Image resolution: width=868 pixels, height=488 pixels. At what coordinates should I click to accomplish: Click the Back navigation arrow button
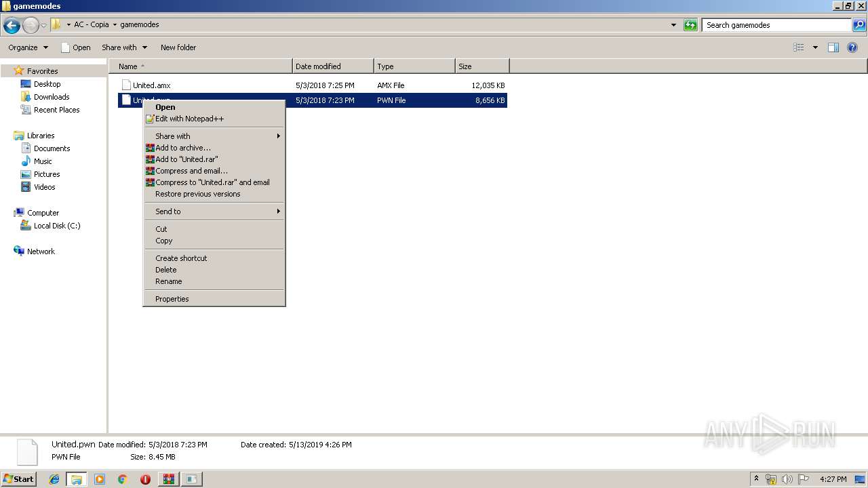[x=12, y=26]
